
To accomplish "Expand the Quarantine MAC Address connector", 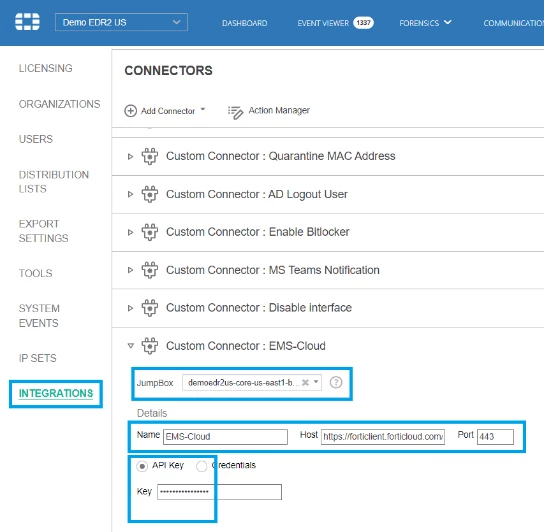I will coord(130,157).
